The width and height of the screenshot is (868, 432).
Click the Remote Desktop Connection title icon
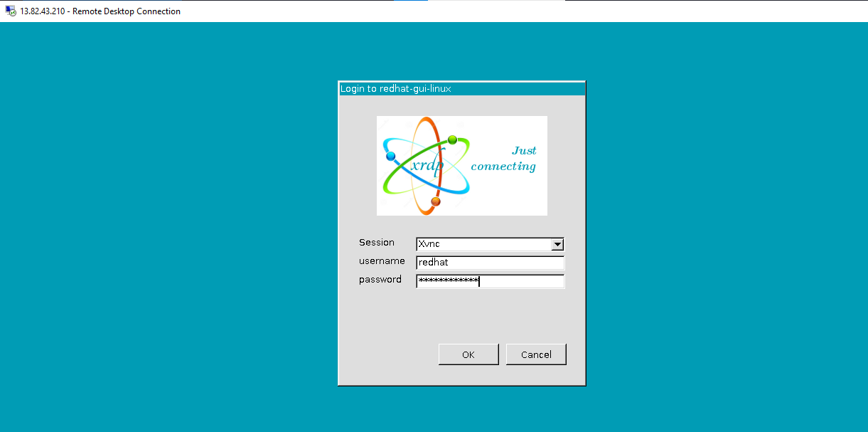pyautogui.click(x=11, y=11)
